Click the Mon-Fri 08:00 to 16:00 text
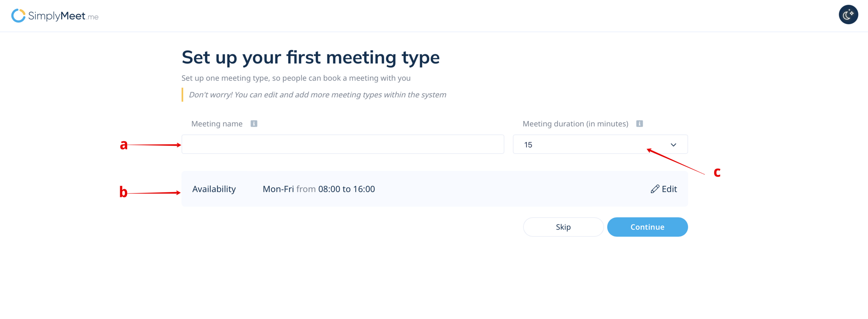Viewport: 868px width, 319px height. tap(319, 189)
